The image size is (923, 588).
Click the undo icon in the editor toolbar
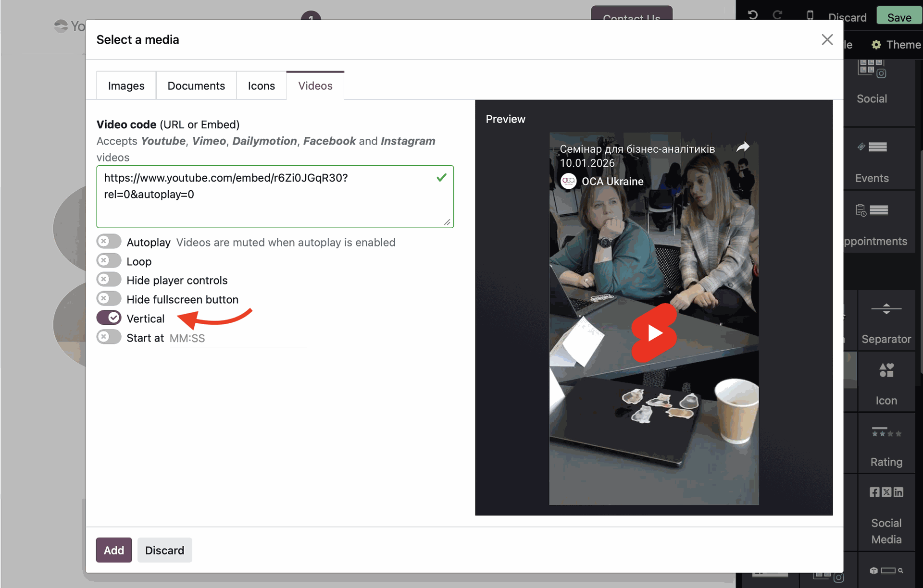[753, 15]
